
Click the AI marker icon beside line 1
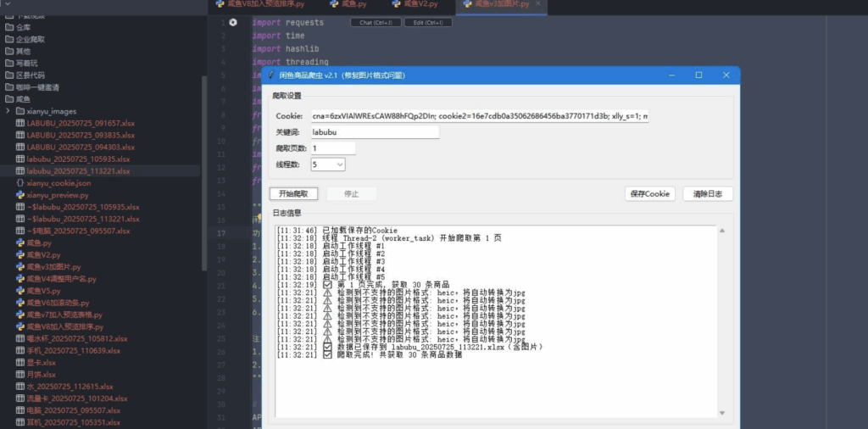coord(233,23)
